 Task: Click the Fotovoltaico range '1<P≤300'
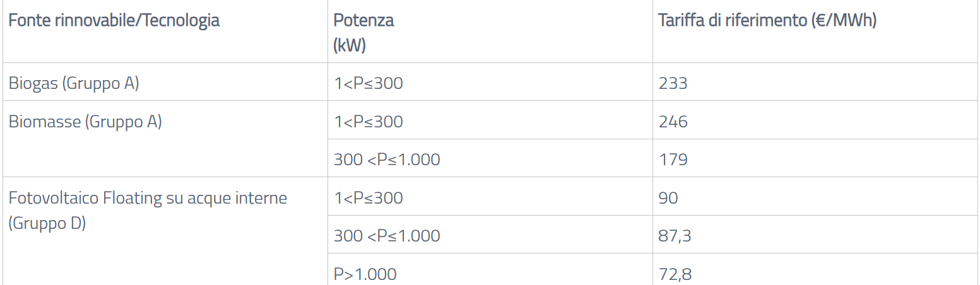tap(368, 198)
